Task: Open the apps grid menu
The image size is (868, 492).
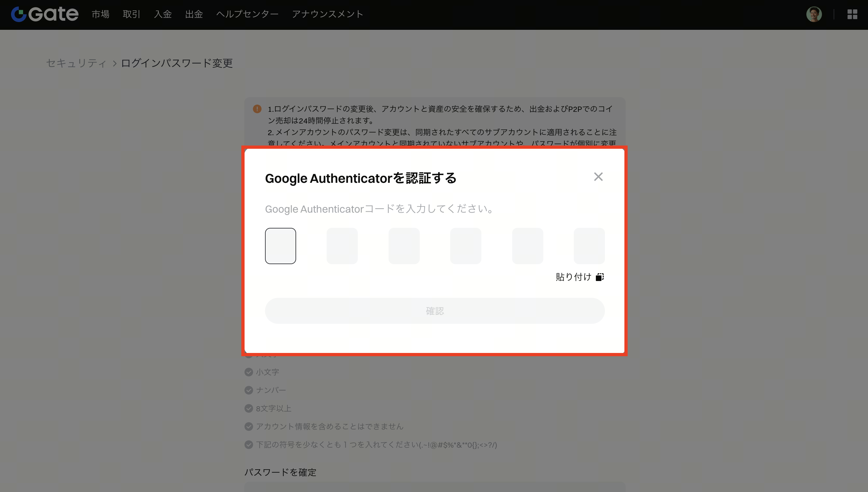Action: pyautogui.click(x=852, y=14)
